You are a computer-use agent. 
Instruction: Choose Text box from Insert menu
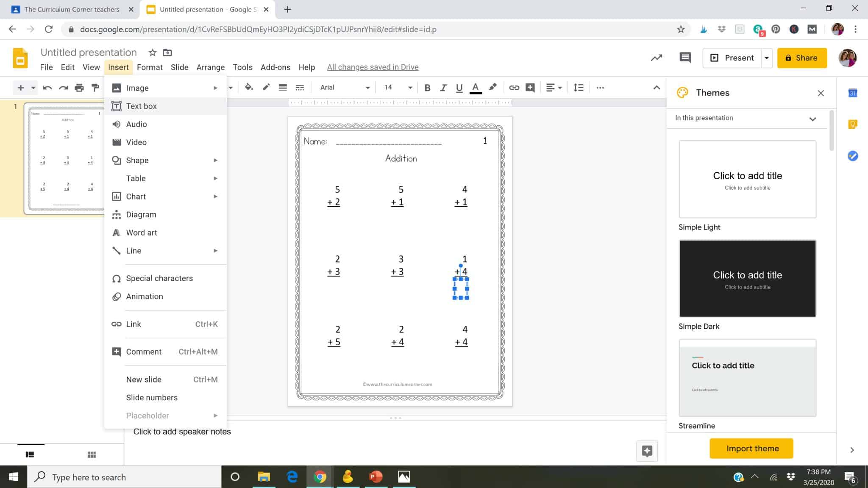coord(142,106)
